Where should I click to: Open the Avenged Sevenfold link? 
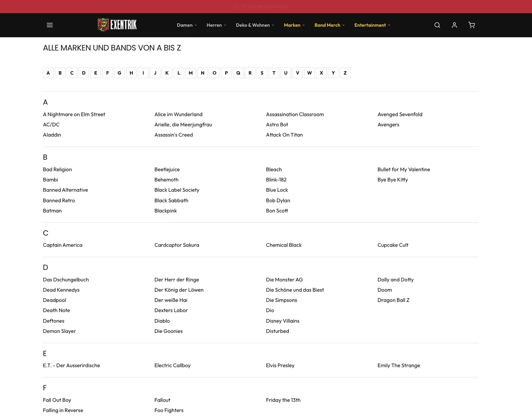(400, 114)
